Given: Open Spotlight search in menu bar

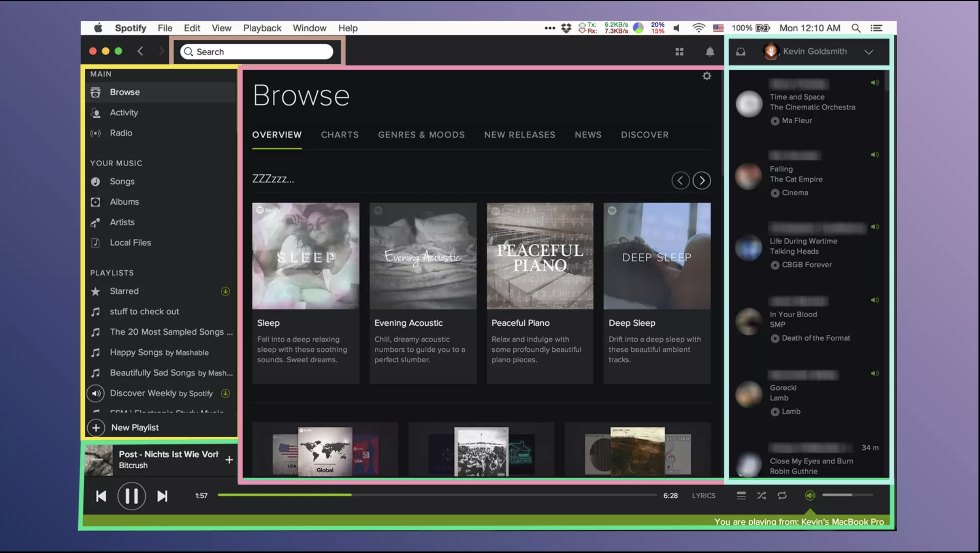Looking at the screenshot, I should point(856,28).
